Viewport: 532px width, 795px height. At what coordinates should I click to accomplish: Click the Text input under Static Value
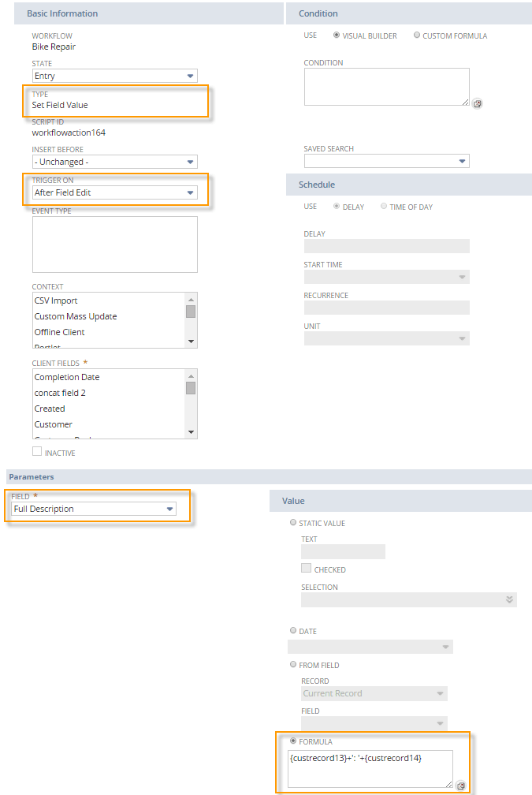click(x=342, y=551)
